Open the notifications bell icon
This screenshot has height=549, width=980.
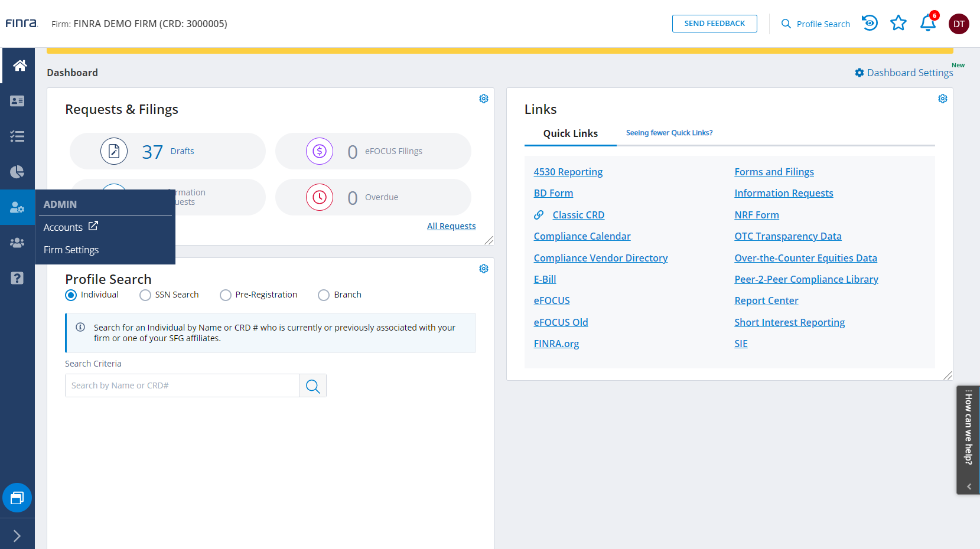click(x=927, y=24)
